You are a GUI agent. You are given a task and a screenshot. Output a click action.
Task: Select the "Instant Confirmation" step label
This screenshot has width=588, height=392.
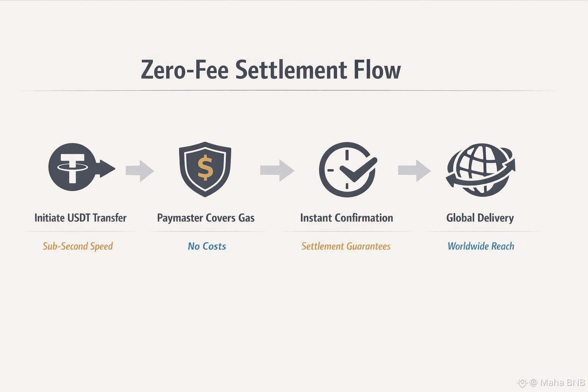(x=346, y=218)
